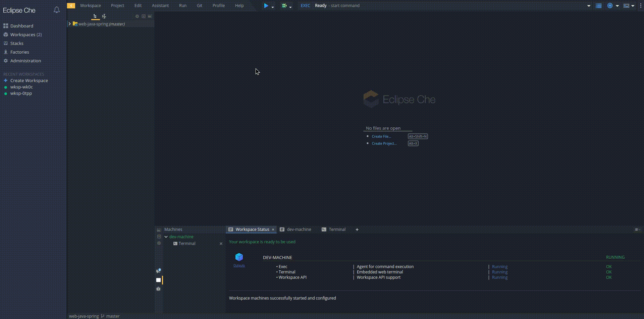Maximize the bottom panel with its toggle
Viewport: 644px width, 319px height.
point(637,229)
